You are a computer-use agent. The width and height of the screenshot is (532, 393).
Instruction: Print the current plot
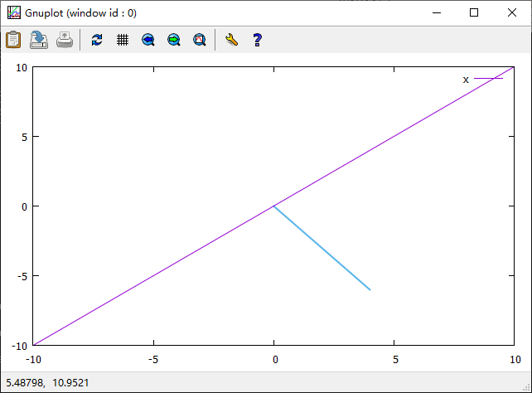[65, 40]
